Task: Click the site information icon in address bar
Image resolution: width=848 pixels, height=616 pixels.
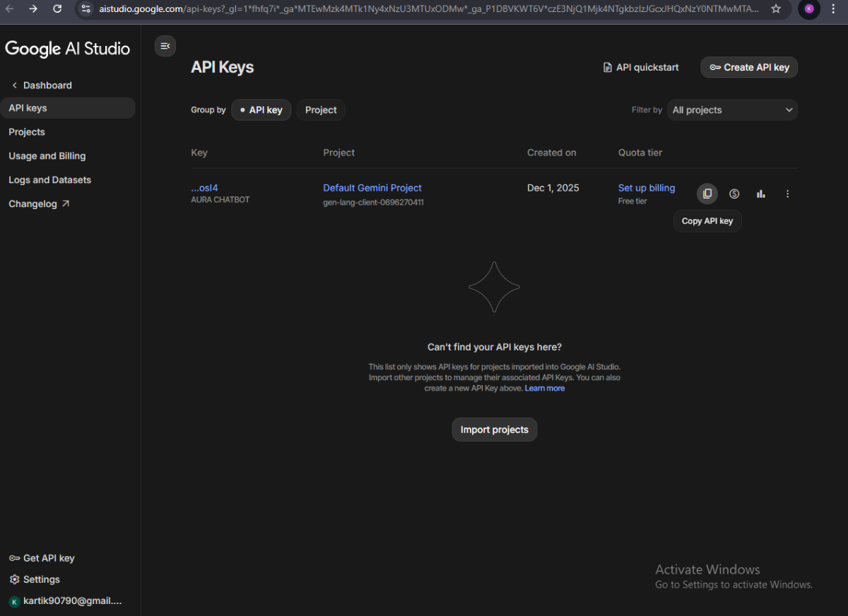Action: click(86, 9)
